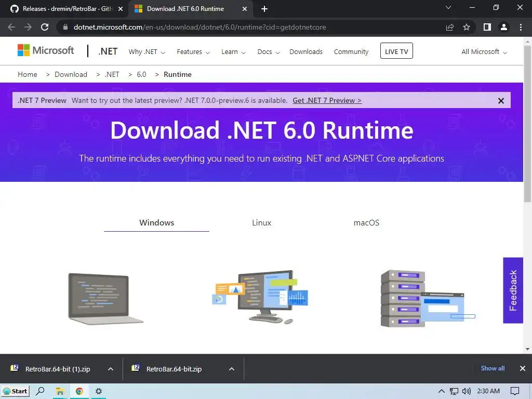Open File Explorer from taskbar

point(60,391)
